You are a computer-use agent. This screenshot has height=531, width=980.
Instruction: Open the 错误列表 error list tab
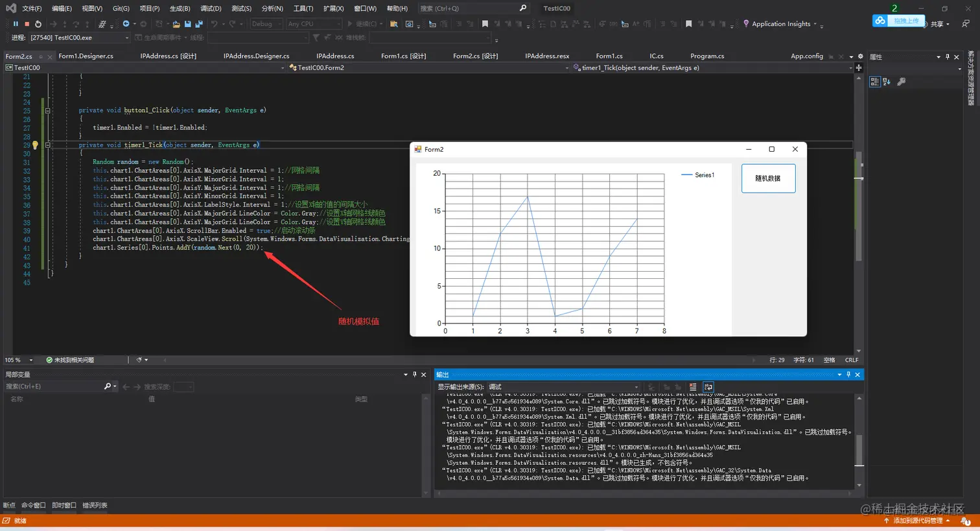(95, 505)
